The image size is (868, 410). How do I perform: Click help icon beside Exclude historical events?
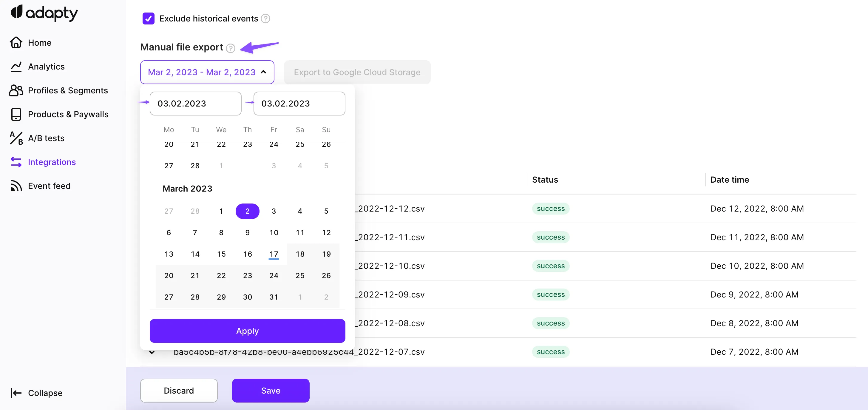pyautogui.click(x=265, y=19)
